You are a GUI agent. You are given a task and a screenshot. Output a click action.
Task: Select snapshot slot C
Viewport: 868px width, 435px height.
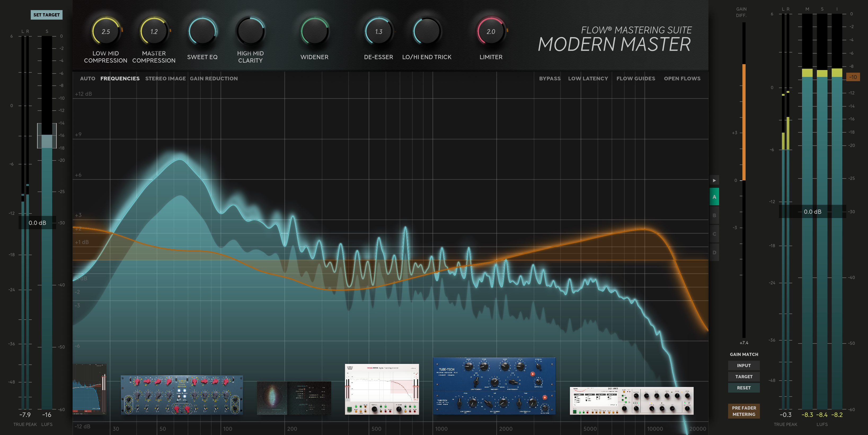(x=714, y=234)
